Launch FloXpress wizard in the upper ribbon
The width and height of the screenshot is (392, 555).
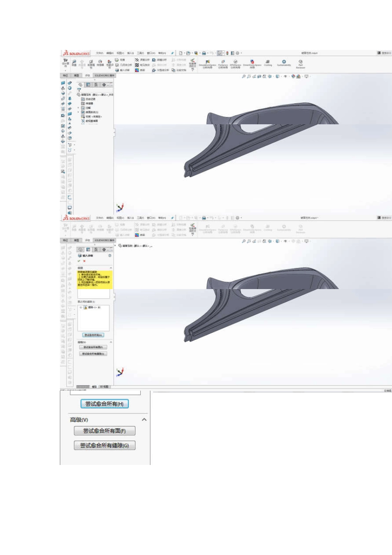(x=223, y=64)
